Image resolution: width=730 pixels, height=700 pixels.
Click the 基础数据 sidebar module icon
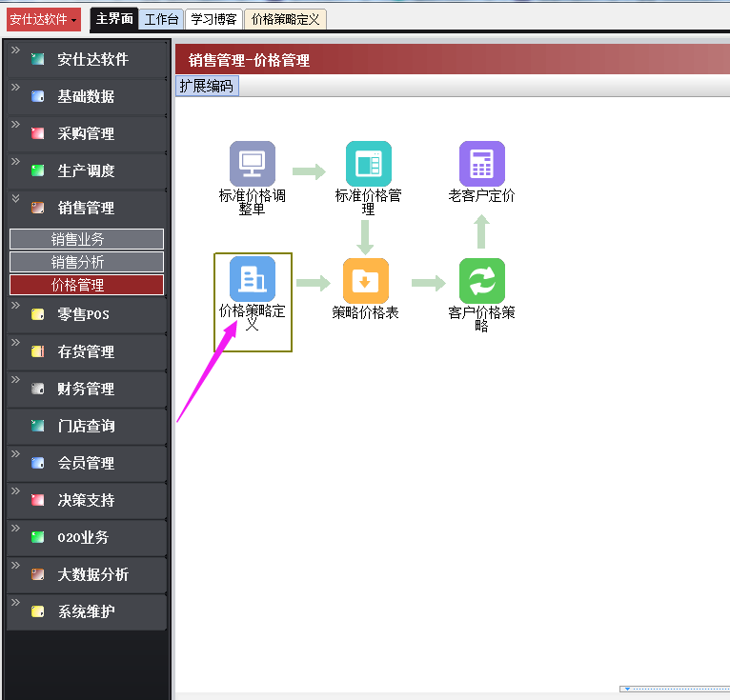click(x=38, y=96)
